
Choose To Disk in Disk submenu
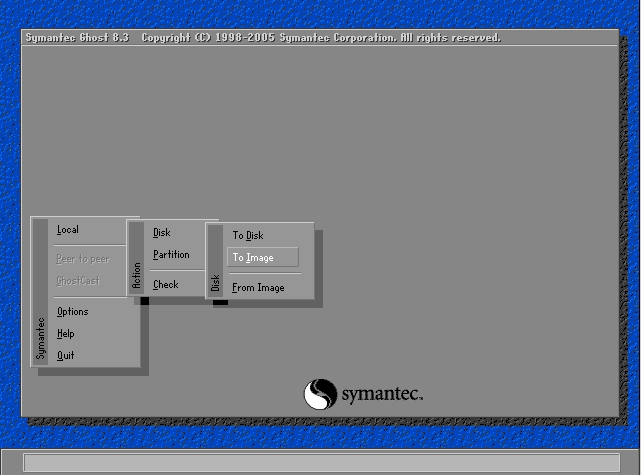coord(248,235)
